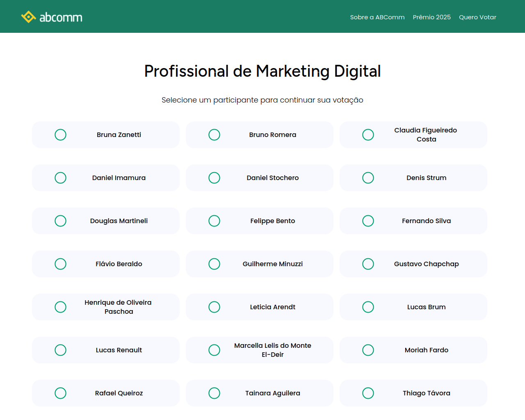
Task: Click the name text Rafael Queiroz
Action: [119, 393]
